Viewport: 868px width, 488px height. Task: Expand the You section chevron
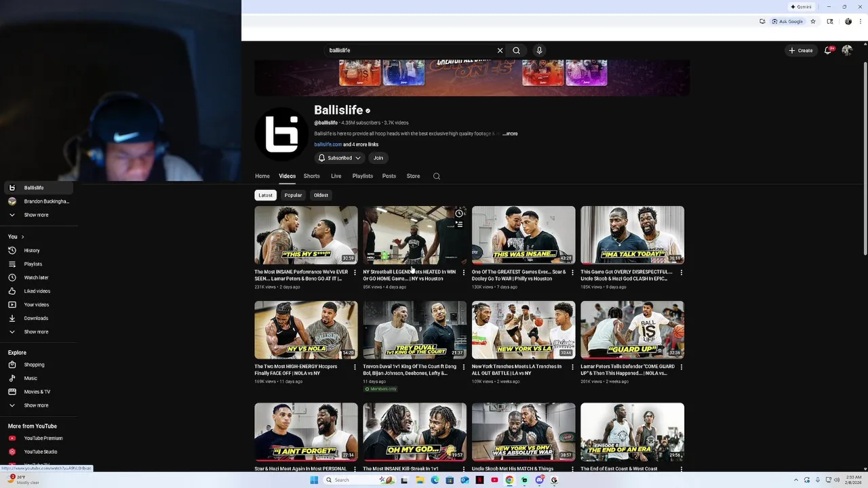(x=22, y=237)
